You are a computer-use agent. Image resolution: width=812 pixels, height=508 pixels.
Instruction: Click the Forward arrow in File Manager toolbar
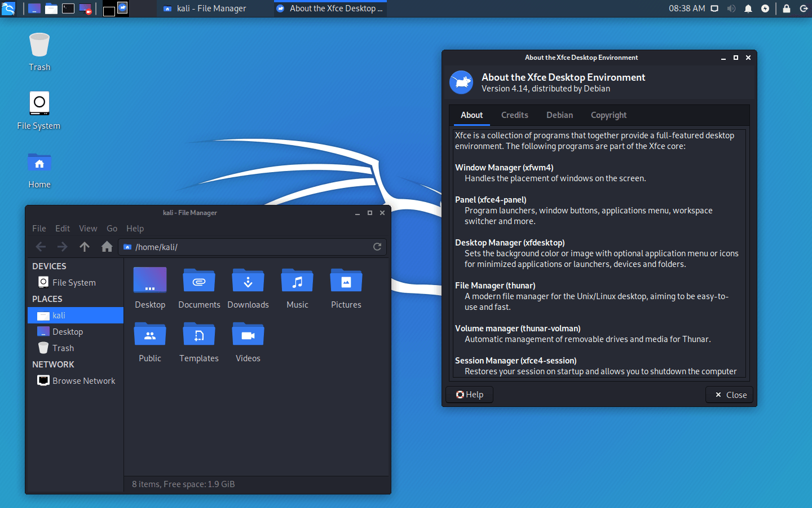(63, 247)
